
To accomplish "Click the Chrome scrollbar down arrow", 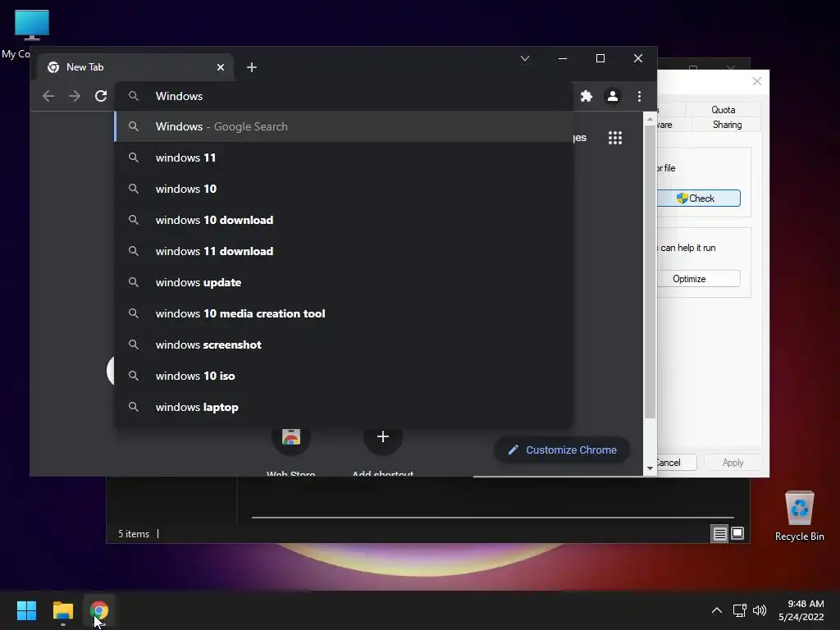I will tap(650, 468).
